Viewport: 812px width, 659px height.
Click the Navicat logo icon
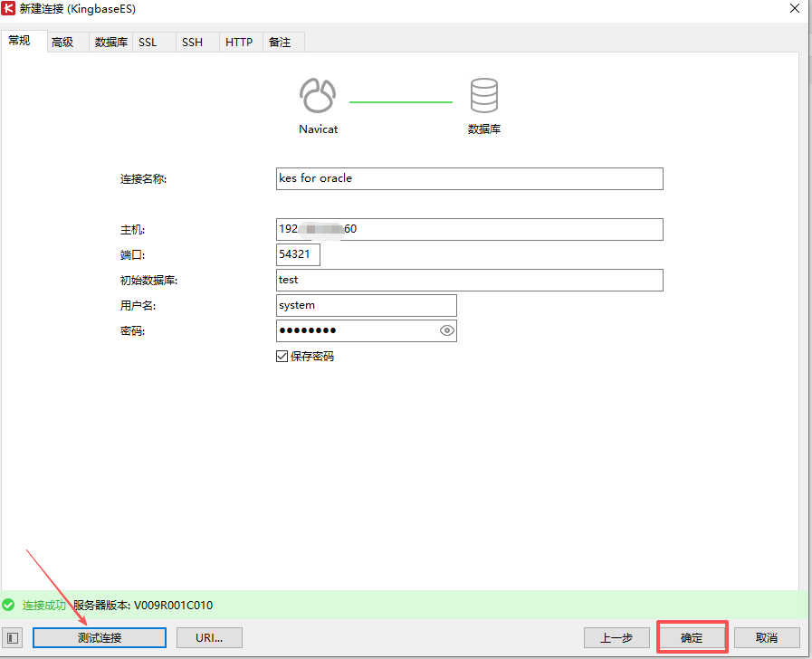[x=318, y=95]
